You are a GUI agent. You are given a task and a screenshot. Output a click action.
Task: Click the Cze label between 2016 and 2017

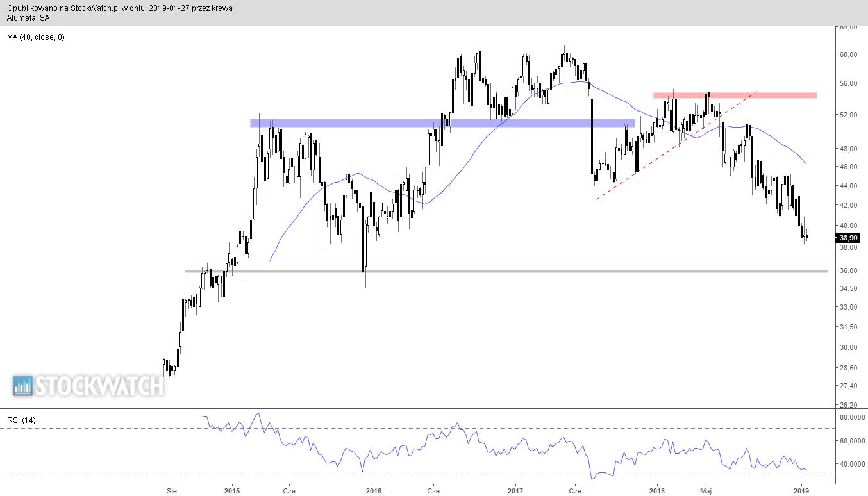433,491
